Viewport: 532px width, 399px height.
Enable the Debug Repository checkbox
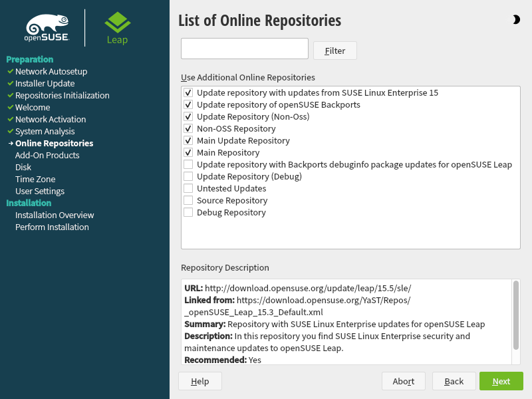point(188,212)
